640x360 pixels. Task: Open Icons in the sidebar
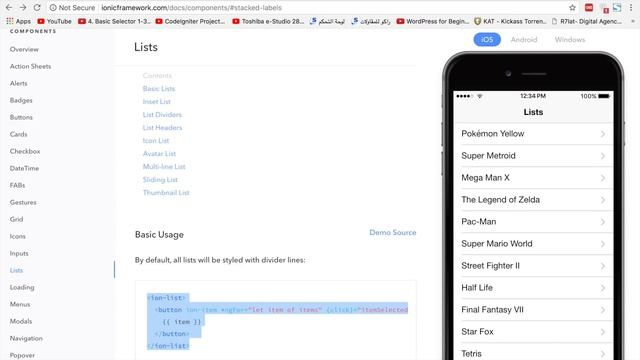click(18, 236)
